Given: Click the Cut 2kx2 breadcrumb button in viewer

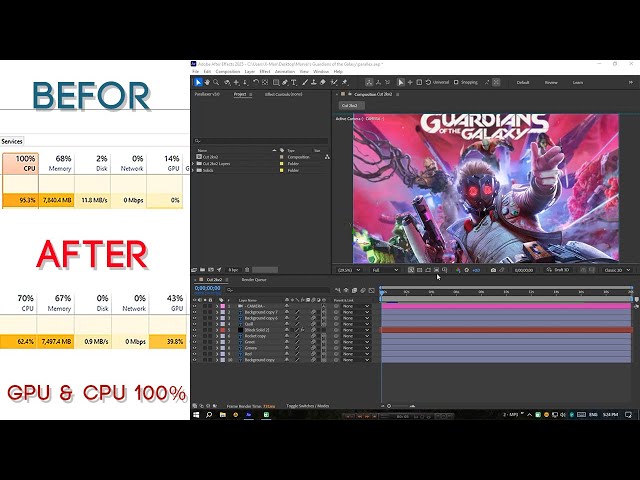Looking at the screenshot, I should [350, 106].
